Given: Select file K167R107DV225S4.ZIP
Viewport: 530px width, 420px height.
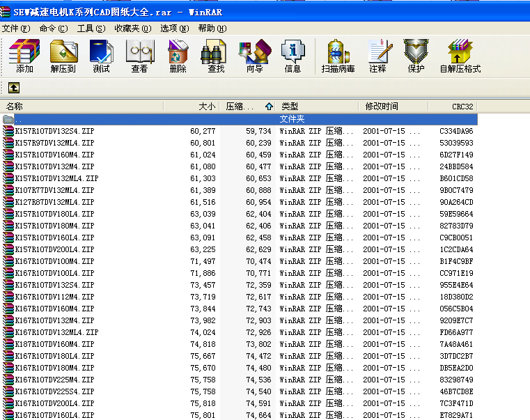Looking at the screenshot, I should click(55, 391).
